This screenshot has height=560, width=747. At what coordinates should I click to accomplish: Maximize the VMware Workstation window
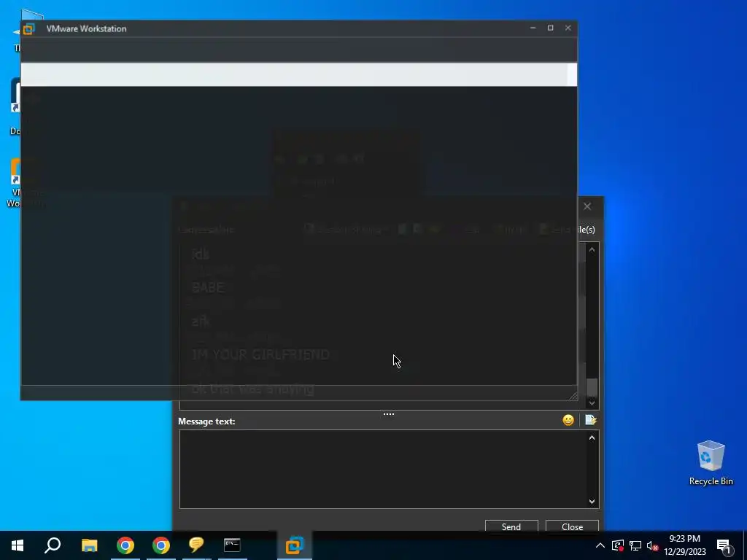point(550,28)
